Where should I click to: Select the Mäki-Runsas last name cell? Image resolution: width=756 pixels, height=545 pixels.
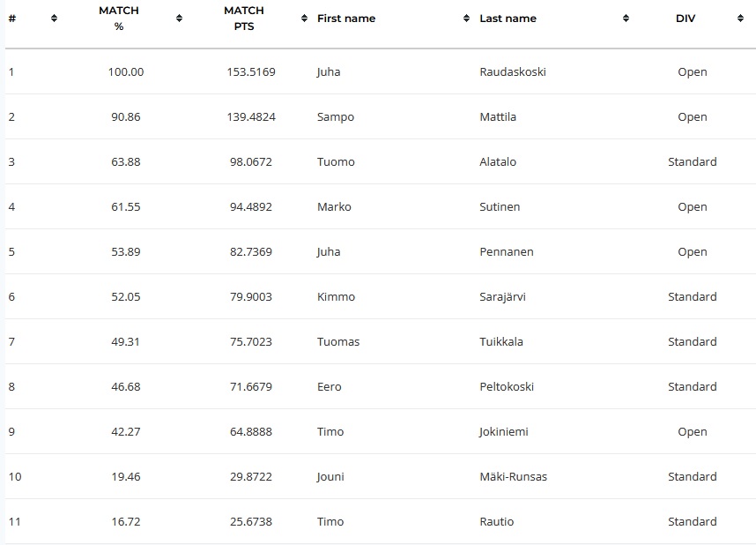pos(513,476)
